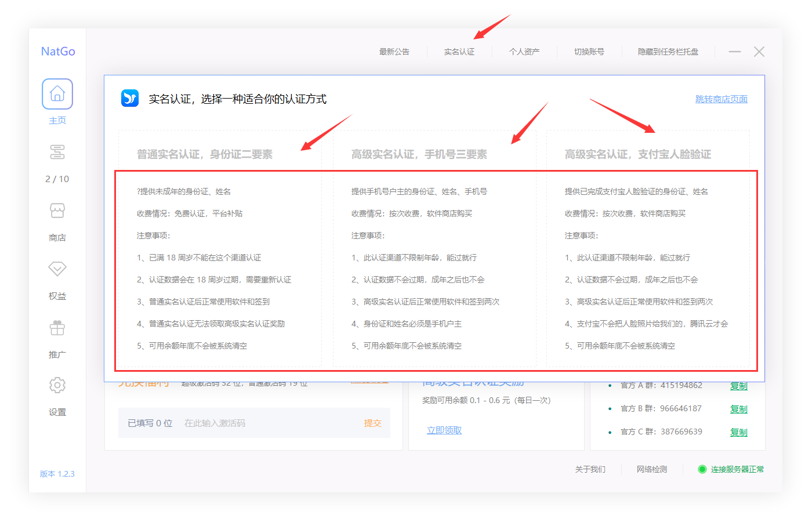This screenshot has width=812, height=522.
Task: Open the 关于我们 footer link
Action: (x=590, y=469)
